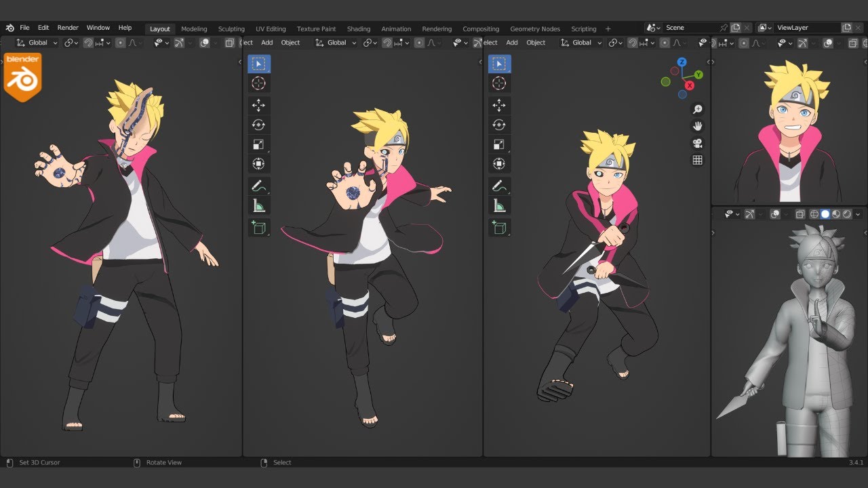Select the Measure tool in third viewport
Viewport: 868px width, 488px height.
(499, 206)
